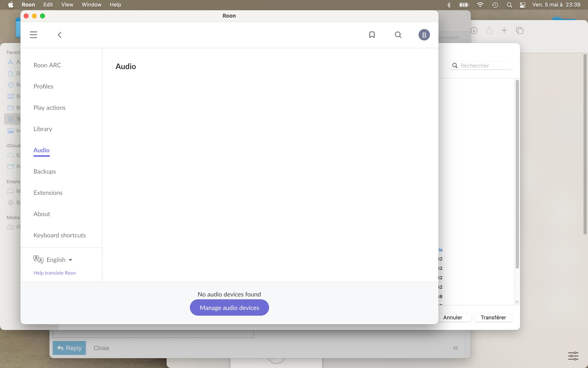Open the Backups settings tab
Viewport: 588px width, 368px height.
click(x=45, y=171)
